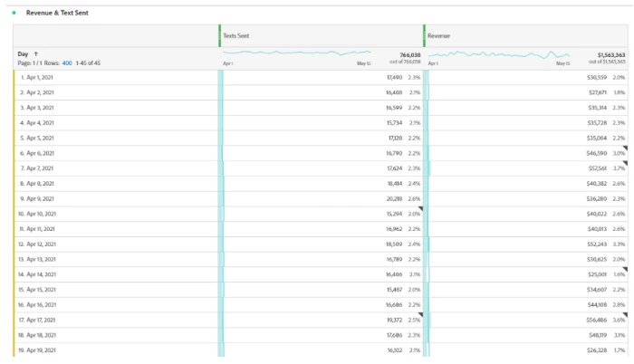Select the Apr 6, 2021 row

(x=321, y=153)
